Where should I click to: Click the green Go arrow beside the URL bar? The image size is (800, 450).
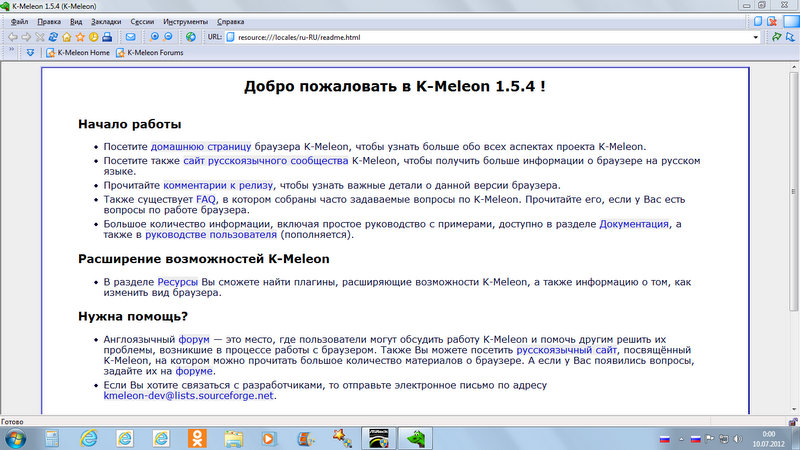[x=777, y=37]
